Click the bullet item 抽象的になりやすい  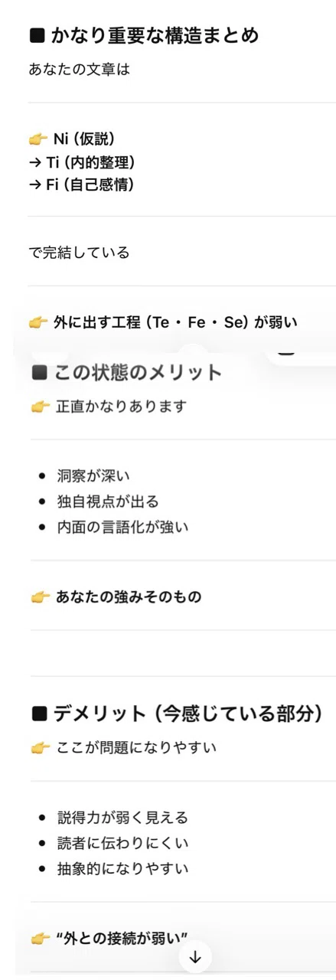(122, 869)
